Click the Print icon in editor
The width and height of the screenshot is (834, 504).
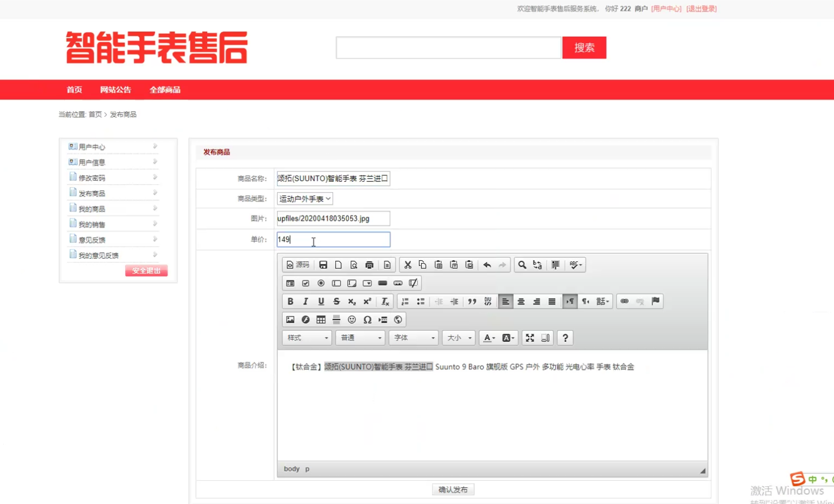tap(369, 265)
